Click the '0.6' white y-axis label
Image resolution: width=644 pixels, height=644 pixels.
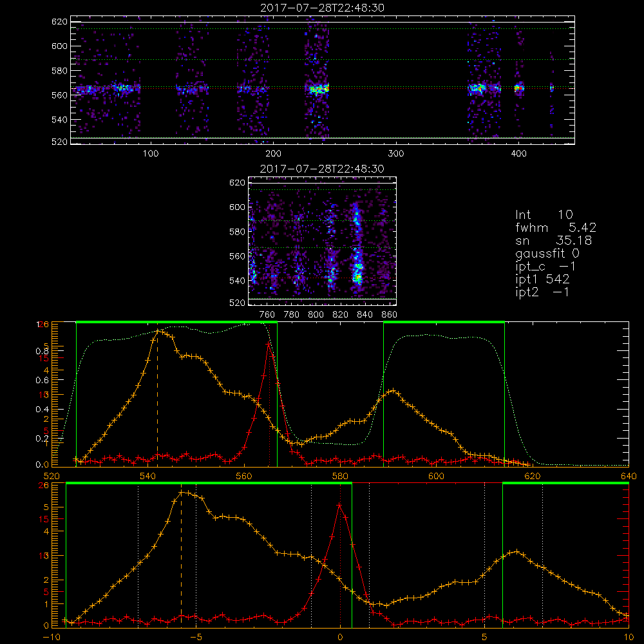point(42,381)
